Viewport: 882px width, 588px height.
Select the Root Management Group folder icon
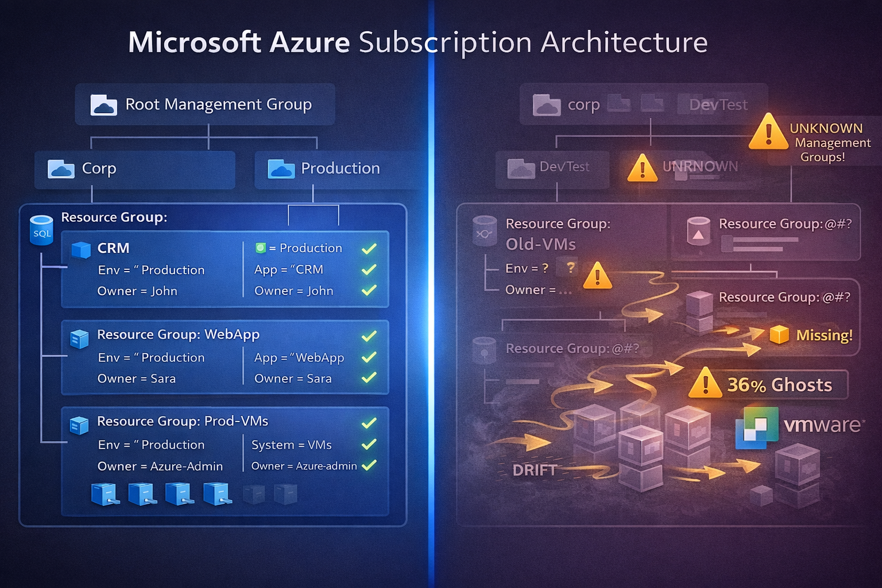point(103,105)
